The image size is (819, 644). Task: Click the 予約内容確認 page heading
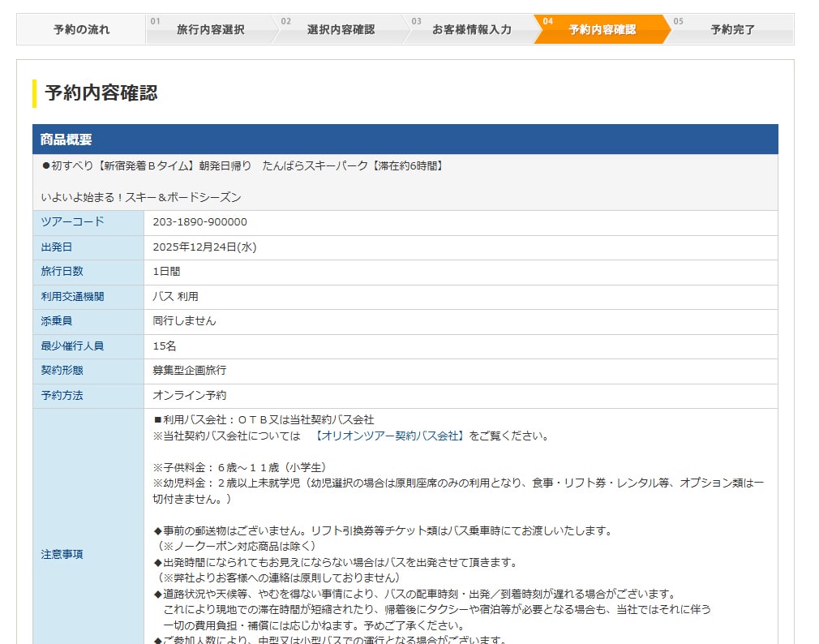click(101, 92)
